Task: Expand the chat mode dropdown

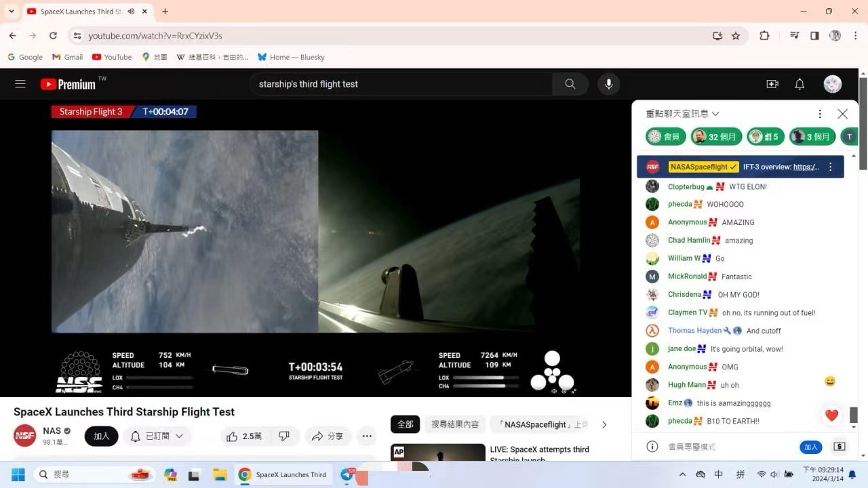Action: pyautogui.click(x=683, y=114)
